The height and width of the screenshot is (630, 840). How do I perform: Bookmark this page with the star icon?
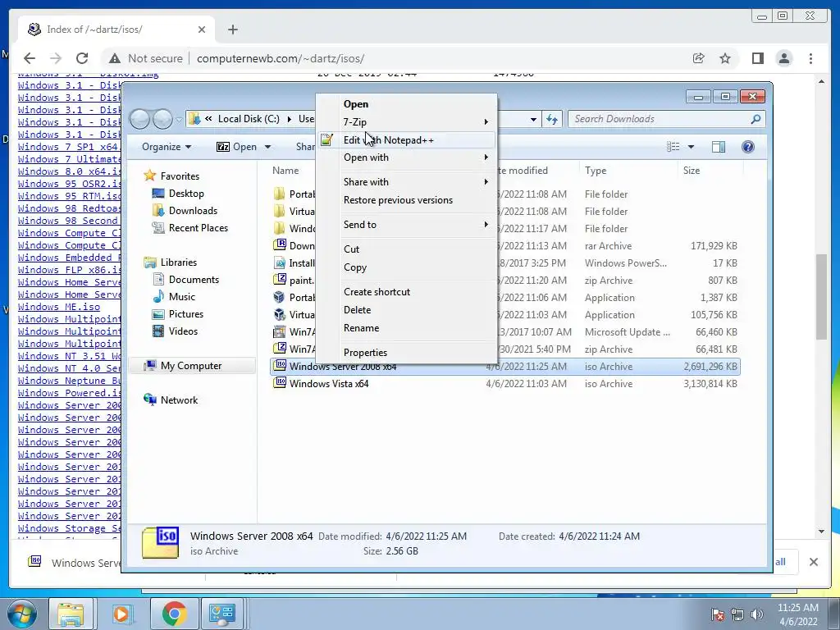725,58
